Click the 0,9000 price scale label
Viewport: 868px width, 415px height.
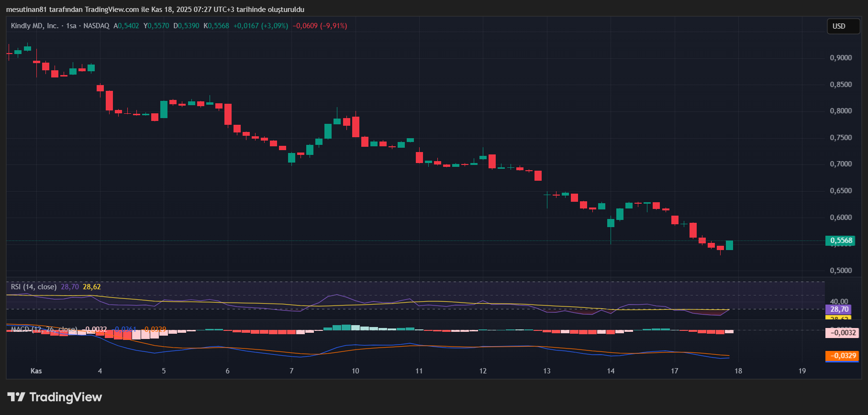click(841, 58)
